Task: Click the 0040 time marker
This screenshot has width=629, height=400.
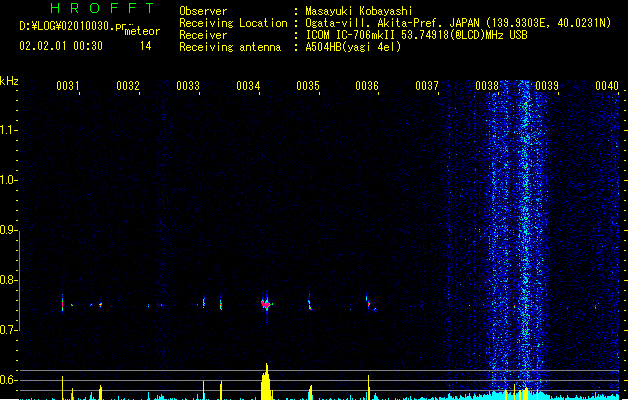Action: [x=607, y=86]
